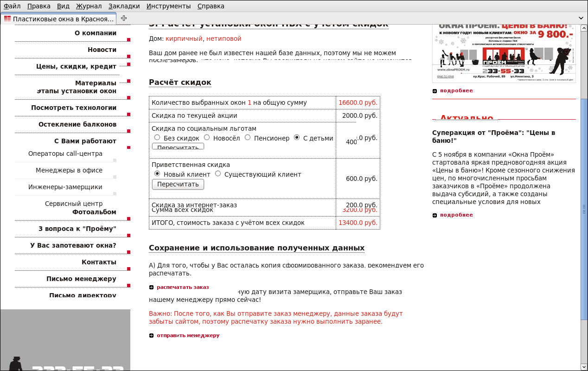Choose the 'Существующий клиент' radio button
588x371 pixels.
coord(218,174)
